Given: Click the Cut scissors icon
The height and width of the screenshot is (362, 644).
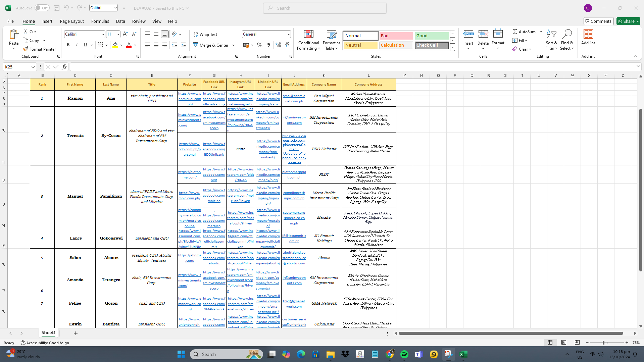Looking at the screenshot, I should (x=26, y=32).
